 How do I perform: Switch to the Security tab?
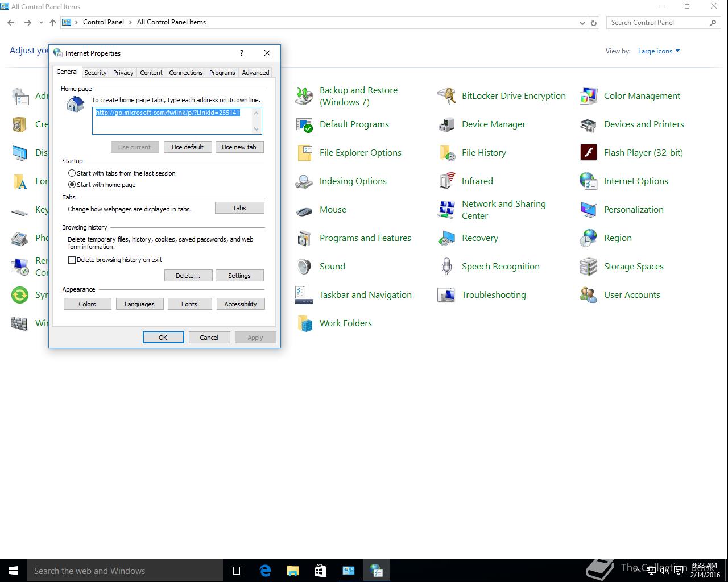(95, 73)
